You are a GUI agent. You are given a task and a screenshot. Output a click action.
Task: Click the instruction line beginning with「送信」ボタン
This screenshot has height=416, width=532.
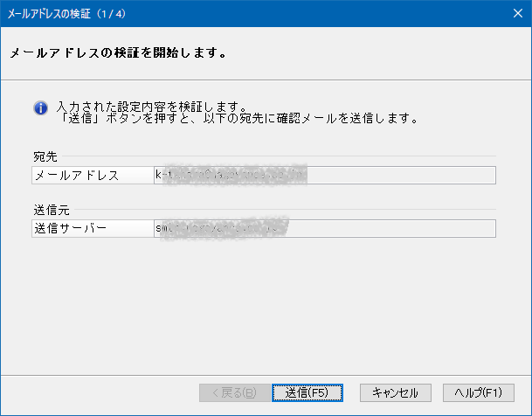(x=236, y=118)
